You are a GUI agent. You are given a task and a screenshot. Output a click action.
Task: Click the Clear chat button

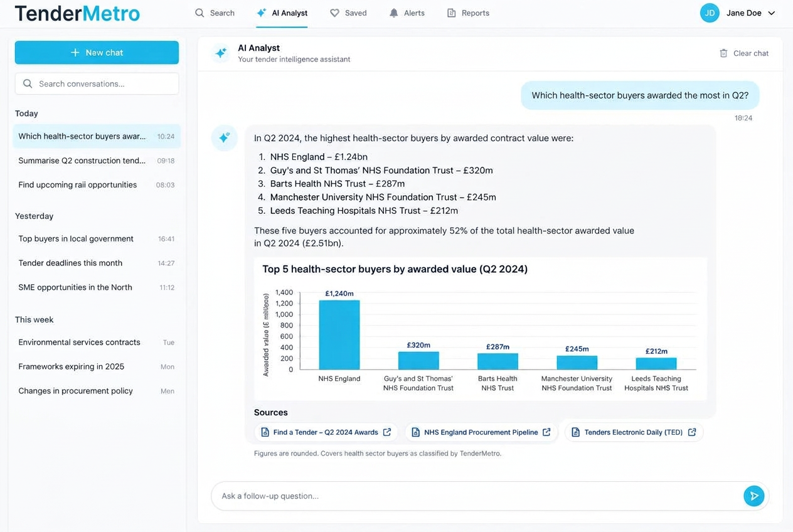pyautogui.click(x=744, y=53)
